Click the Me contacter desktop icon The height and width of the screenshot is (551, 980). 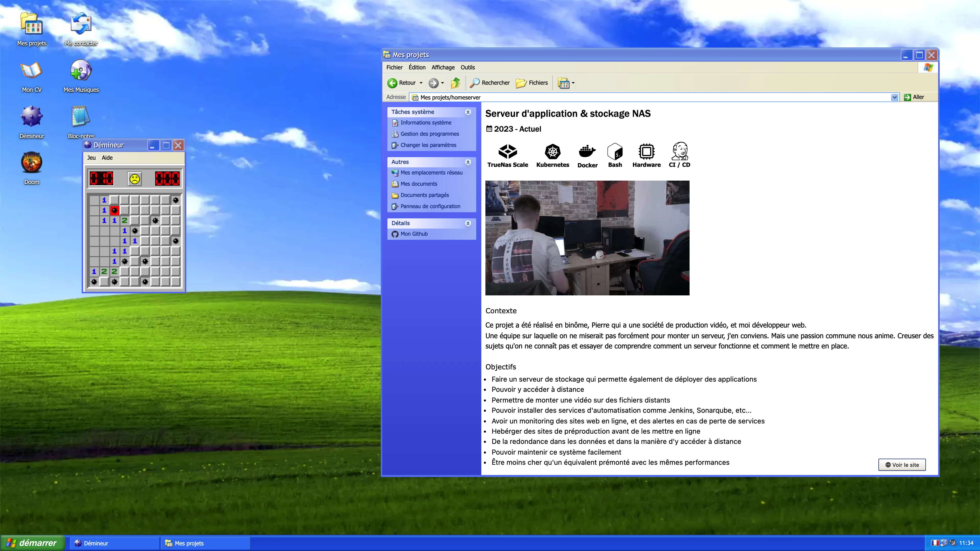click(81, 25)
